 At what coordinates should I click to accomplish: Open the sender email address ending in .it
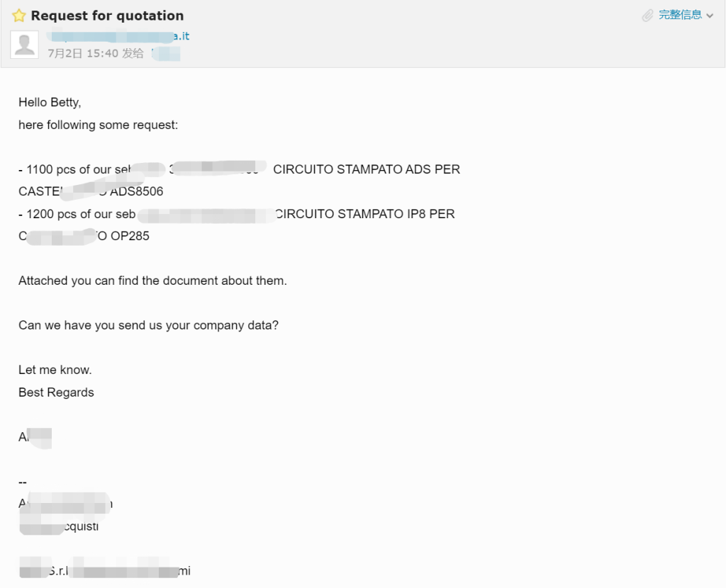point(118,36)
